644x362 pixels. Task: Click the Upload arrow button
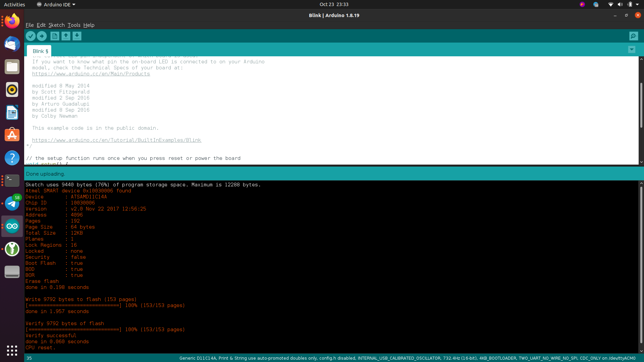click(42, 36)
